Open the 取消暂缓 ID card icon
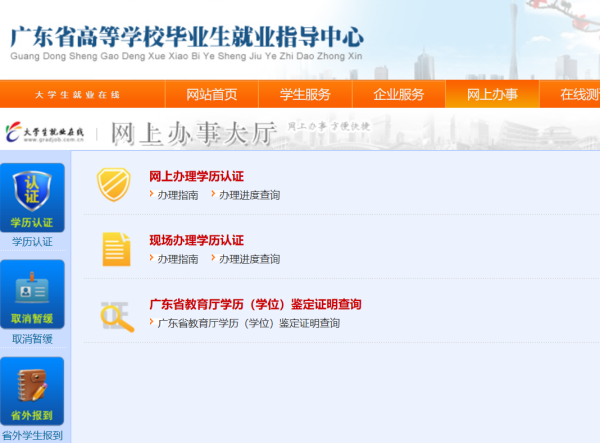The height and width of the screenshot is (443, 600). (x=32, y=294)
